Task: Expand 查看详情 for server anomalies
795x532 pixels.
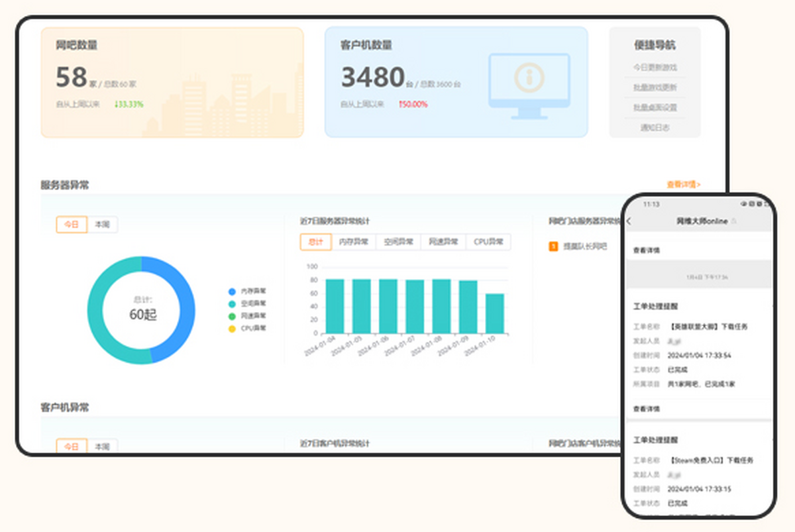Action: click(x=683, y=185)
